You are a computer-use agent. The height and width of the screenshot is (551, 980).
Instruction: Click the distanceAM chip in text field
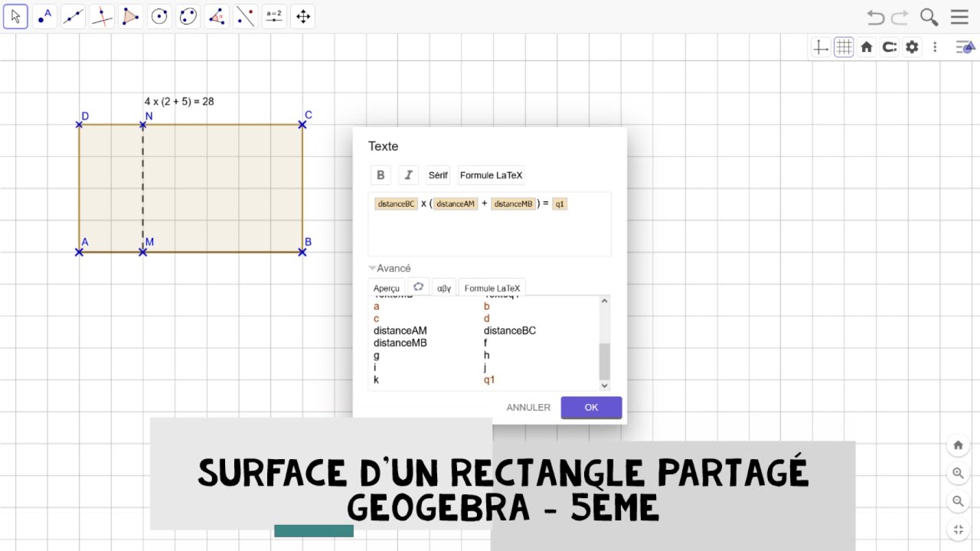point(456,204)
